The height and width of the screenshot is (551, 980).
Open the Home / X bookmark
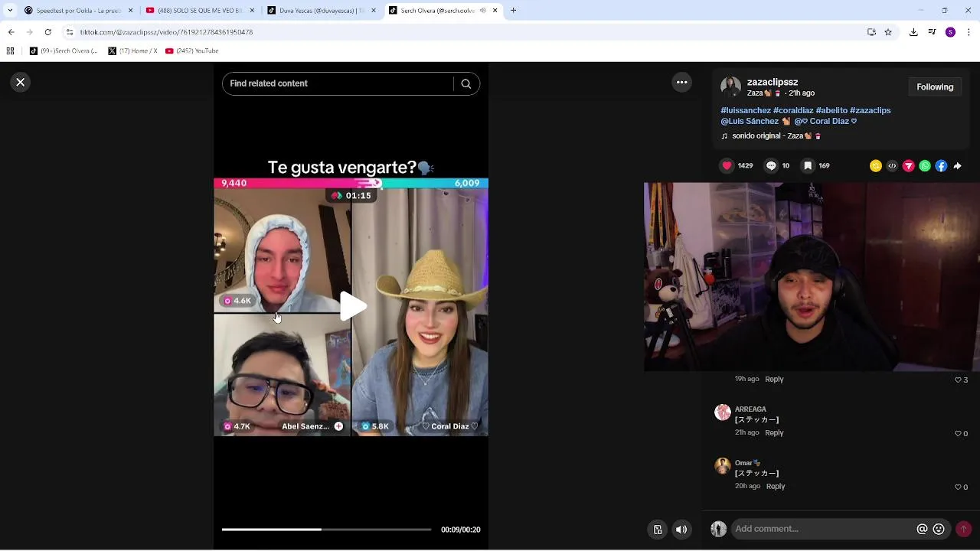132,51
